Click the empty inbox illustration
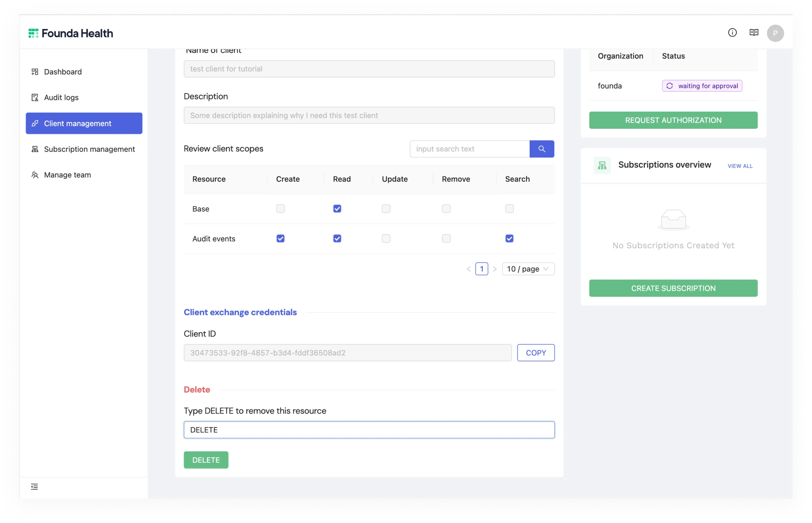The width and height of the screenshot is (812, 523). [673, 220]
